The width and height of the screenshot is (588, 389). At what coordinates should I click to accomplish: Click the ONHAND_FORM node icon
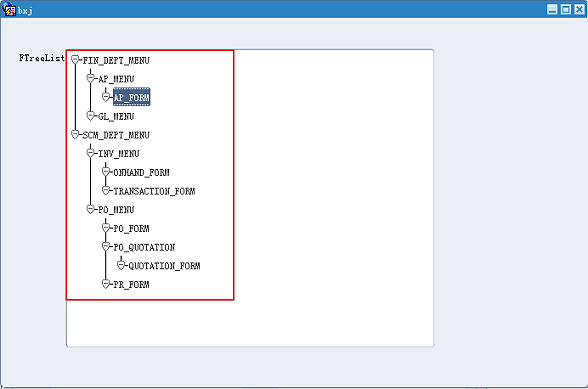point(106,171)
